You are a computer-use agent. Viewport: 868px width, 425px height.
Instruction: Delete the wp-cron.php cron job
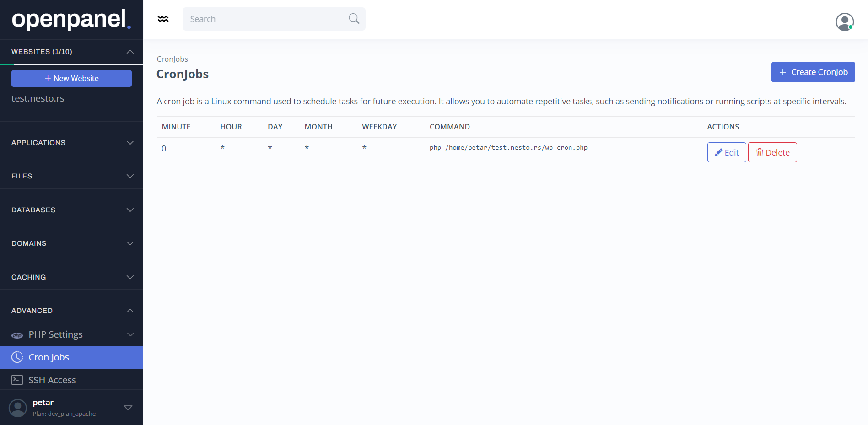[x=772, y=152]
